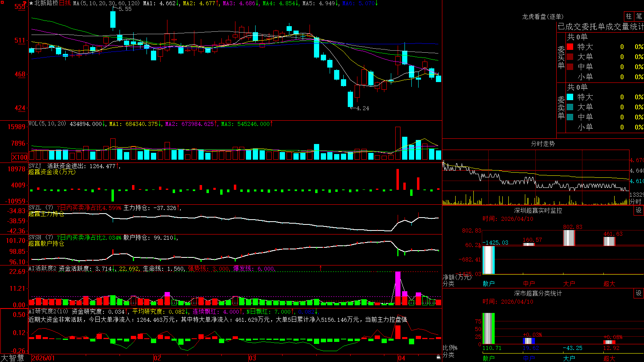Click the lock icon at the chart's bottom-right
Viewport: 644px width, 362px height.
point(439,357)
